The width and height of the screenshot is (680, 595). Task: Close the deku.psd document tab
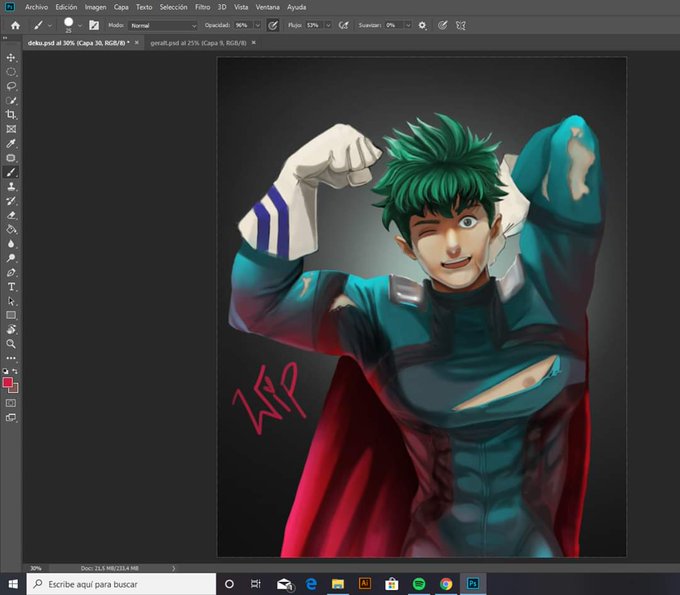point(137,42)
